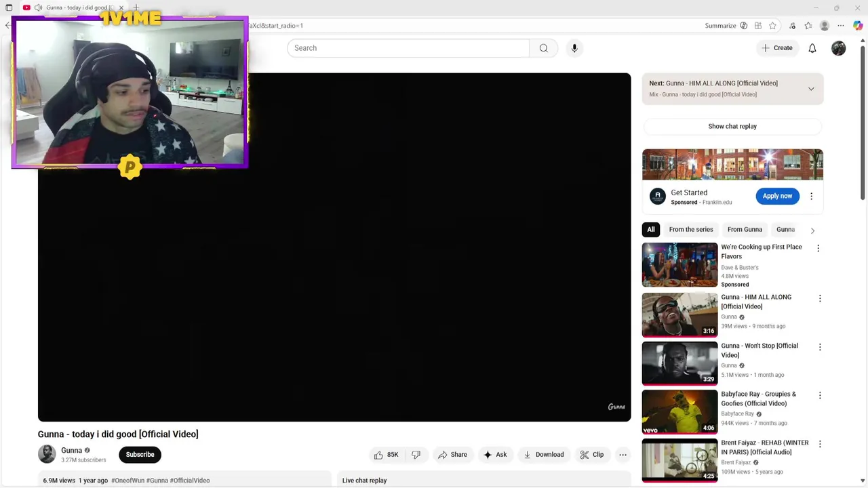
Task: Open YouTube notifications bell
Action: coord(812,48)
